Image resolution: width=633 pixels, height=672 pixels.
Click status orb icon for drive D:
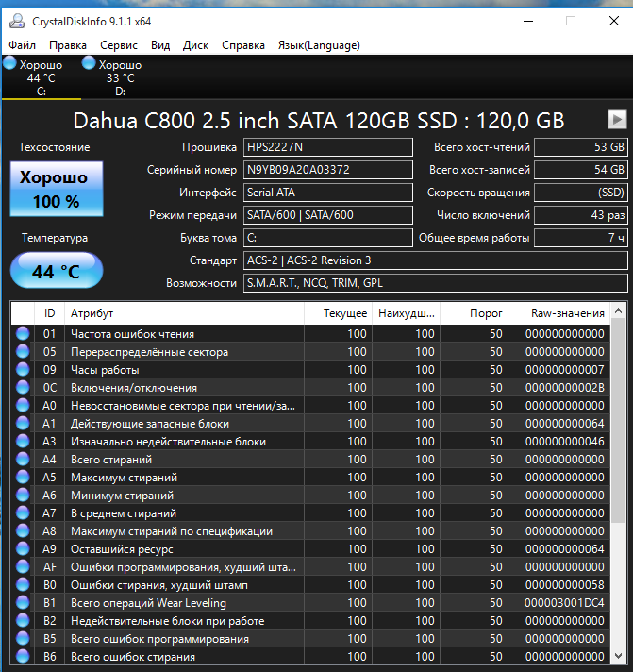89,63
